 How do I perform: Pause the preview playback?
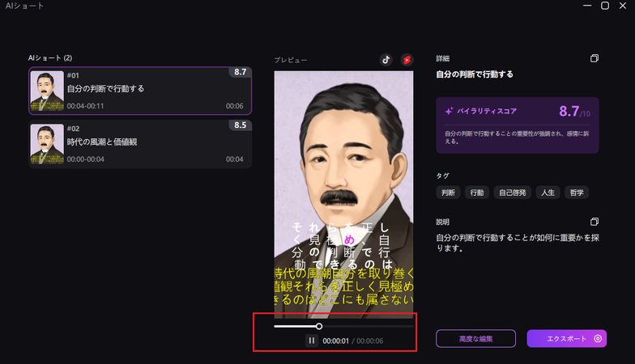(312, 341)
